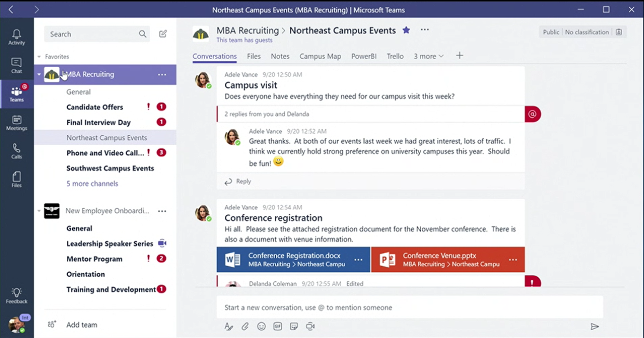644x338 pixels.
Task: Open Conference Registration.docx attachment
Action: click(293, 259)
